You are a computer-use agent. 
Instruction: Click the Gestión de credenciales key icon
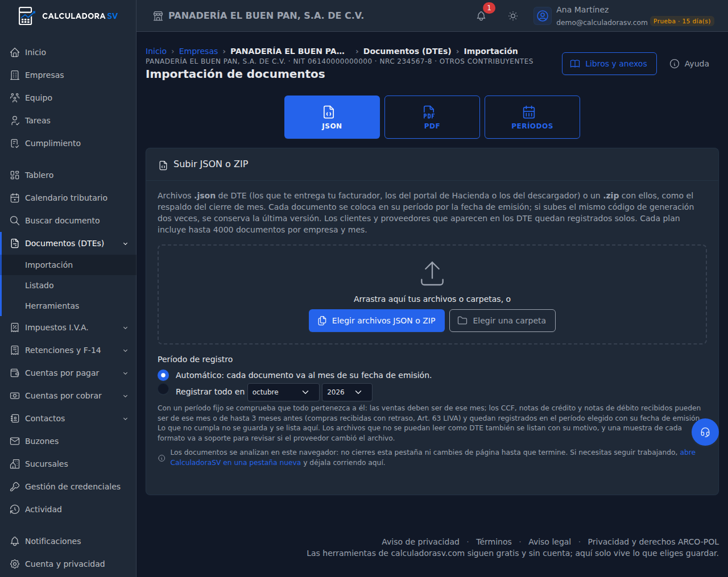pyautogui.click(x=15, y=487)
